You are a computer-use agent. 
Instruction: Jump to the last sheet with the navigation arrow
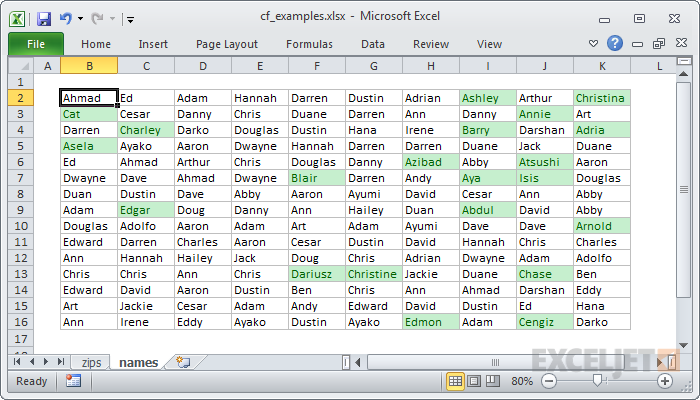pos(61,362)
